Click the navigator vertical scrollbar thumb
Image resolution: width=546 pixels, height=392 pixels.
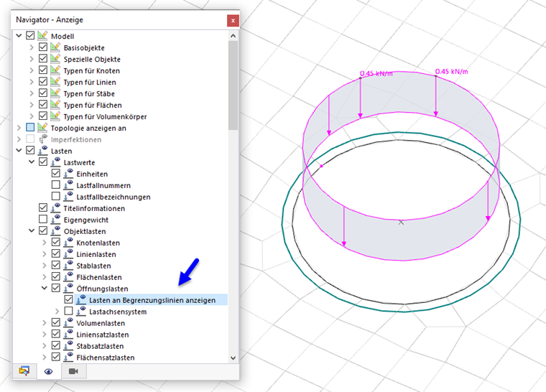tap(233, 85)
